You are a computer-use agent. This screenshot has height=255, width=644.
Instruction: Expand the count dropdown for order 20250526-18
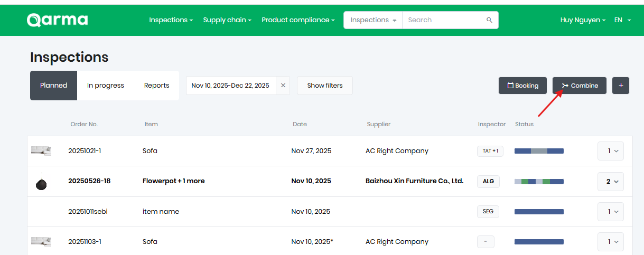coord(611,181)
